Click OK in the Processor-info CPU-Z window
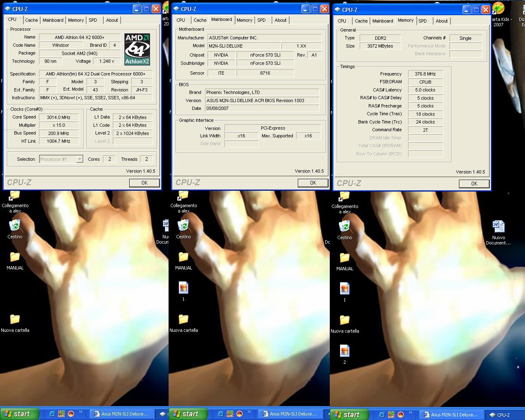Viewport: 525px width, 420px height. pyautogui.click(x=144, y=183)
